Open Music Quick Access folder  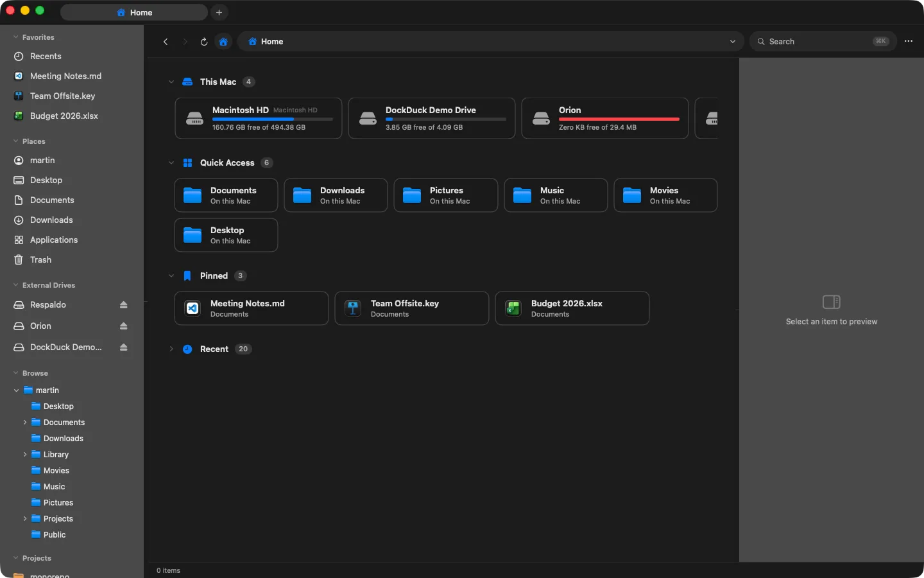556,195
